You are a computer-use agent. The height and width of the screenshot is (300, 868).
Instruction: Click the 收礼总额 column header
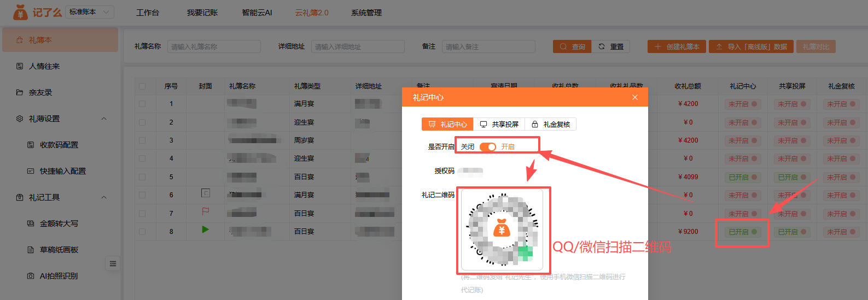[688, 86]
